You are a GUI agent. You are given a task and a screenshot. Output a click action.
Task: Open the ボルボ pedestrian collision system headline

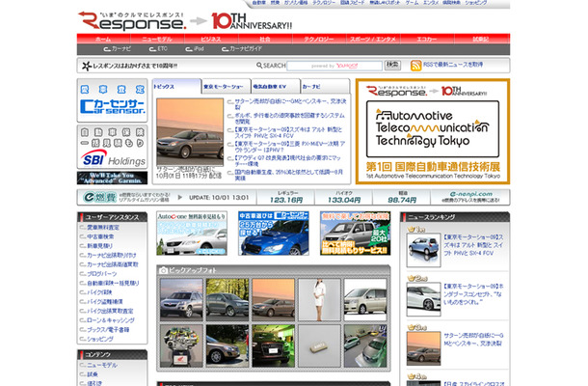[x=289, y=119]
